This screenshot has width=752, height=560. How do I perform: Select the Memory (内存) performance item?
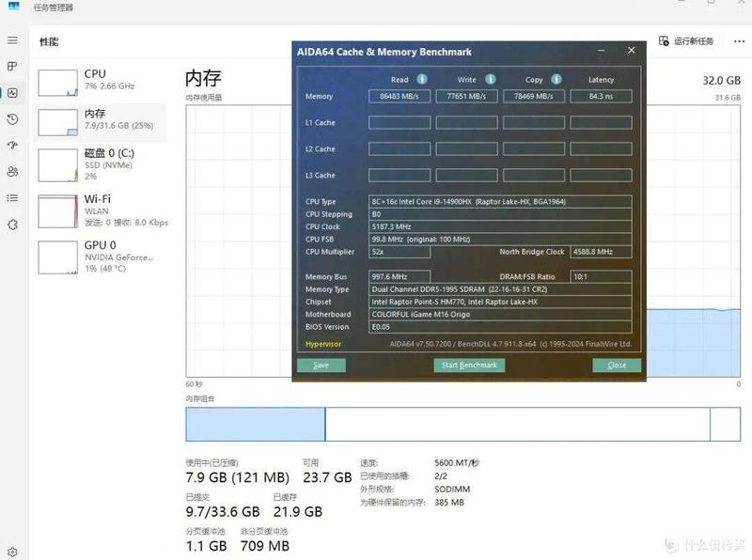(x=99, y=121)
